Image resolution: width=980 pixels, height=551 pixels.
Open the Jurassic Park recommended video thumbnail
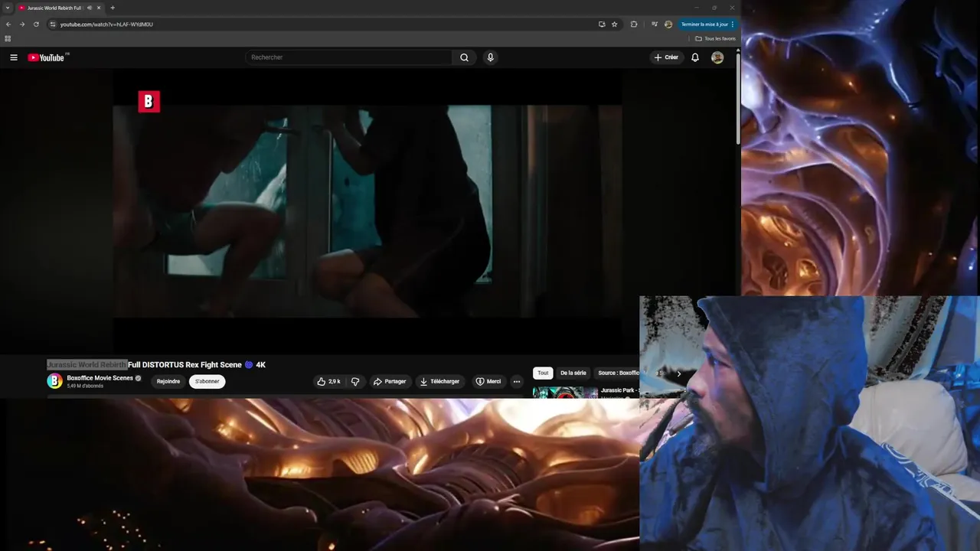click(565, 393)
